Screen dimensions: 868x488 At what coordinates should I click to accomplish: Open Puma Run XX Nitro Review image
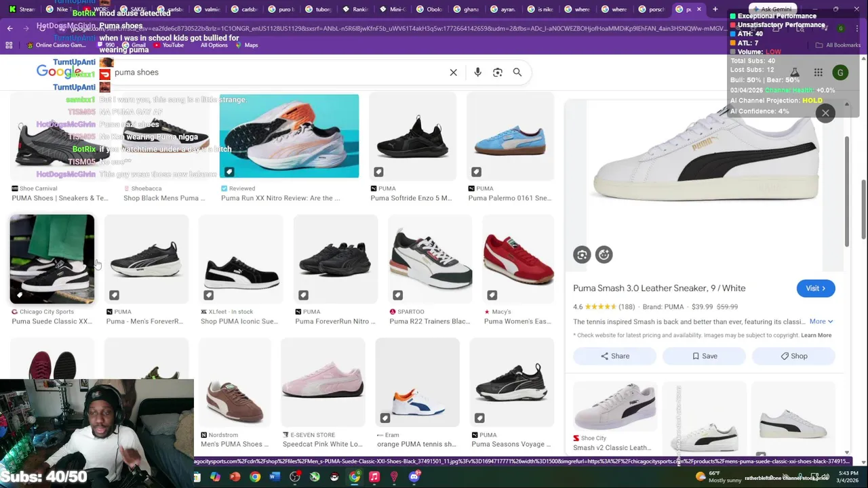point(289,136)
